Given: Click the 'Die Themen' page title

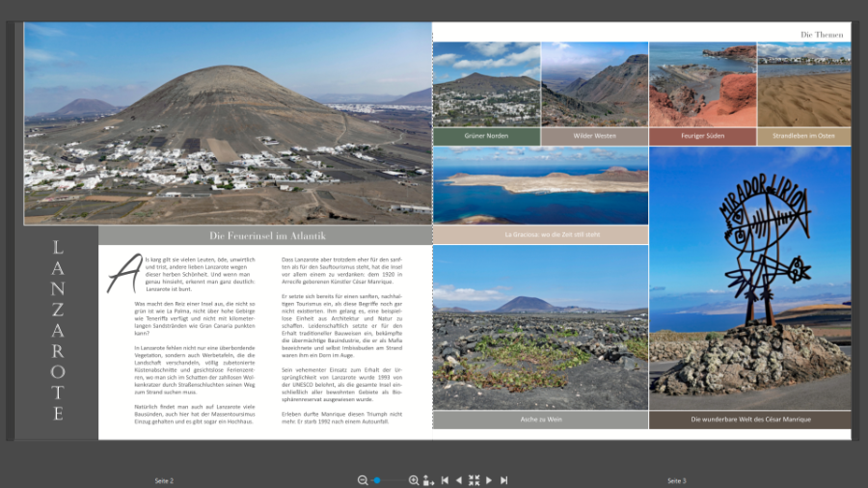Looking at the screenshot, I should pyautogui.click(x=822, y=35).
